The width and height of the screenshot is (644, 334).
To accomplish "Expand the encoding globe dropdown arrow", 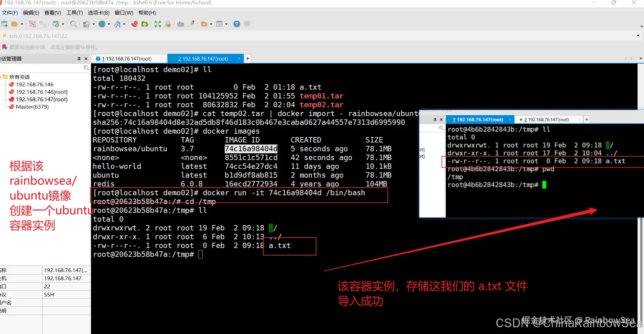I will (109, 24).
